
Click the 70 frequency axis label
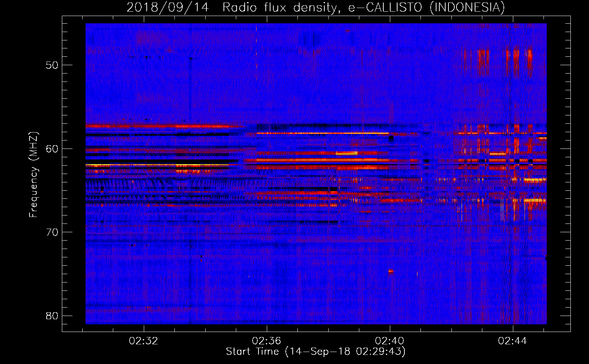tap(52, 232)
